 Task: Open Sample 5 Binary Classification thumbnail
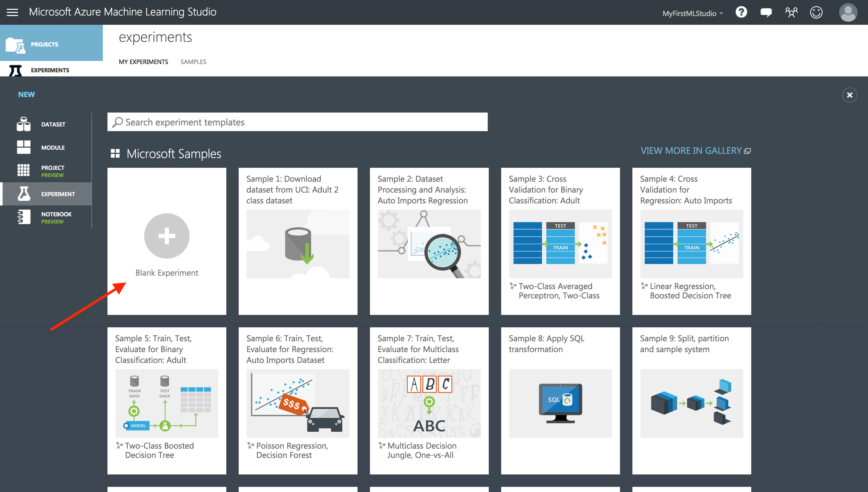pos(166,403)
